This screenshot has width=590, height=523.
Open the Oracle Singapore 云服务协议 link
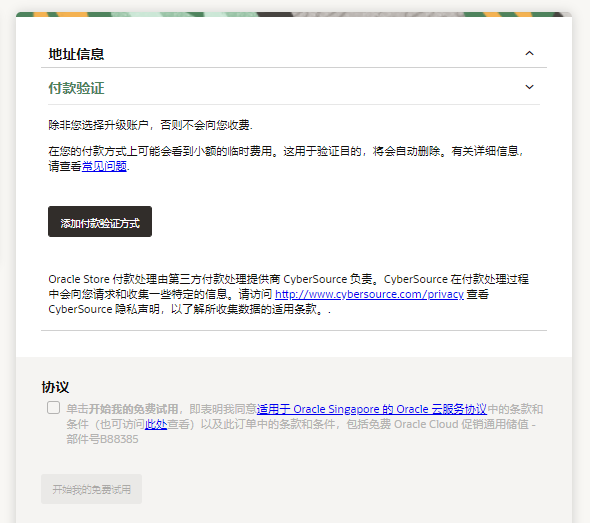pyautogui.click(x=371, y=409)
